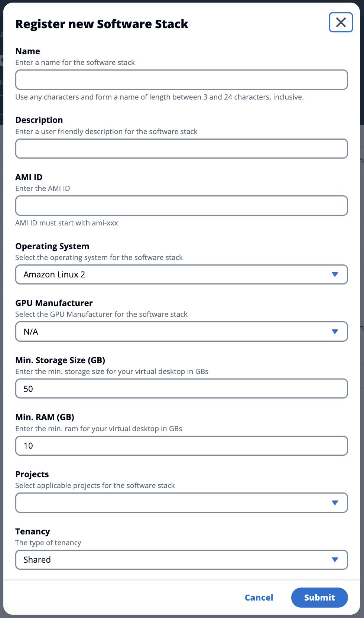Click the "Tenancy" field label
The image size is (364, 618).
33,531
